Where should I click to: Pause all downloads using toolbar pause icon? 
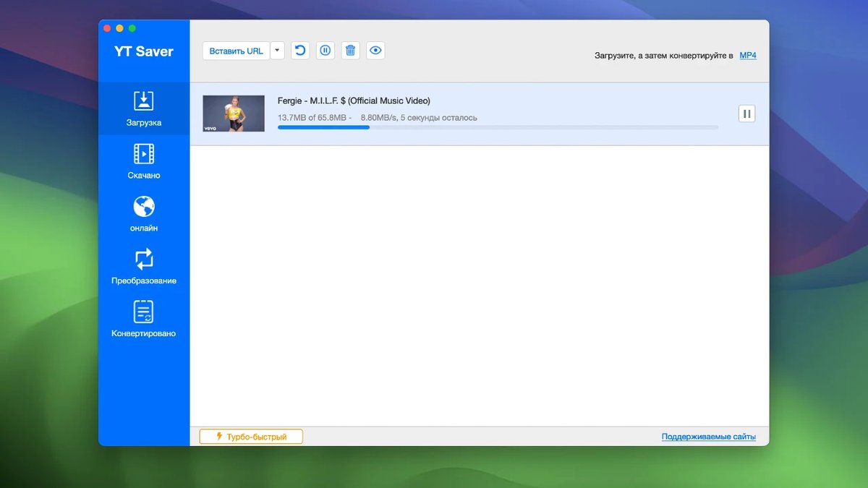coord(325,51)
